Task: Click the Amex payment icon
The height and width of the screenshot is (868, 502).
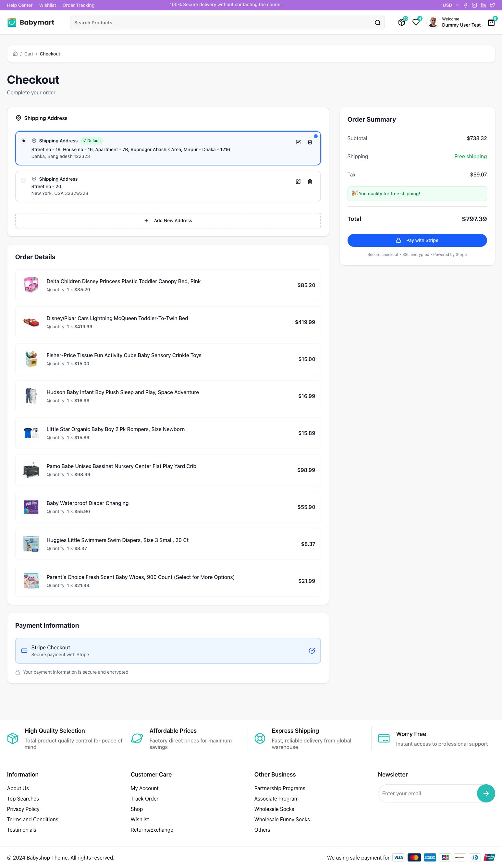Action: [x=430, y=857]
